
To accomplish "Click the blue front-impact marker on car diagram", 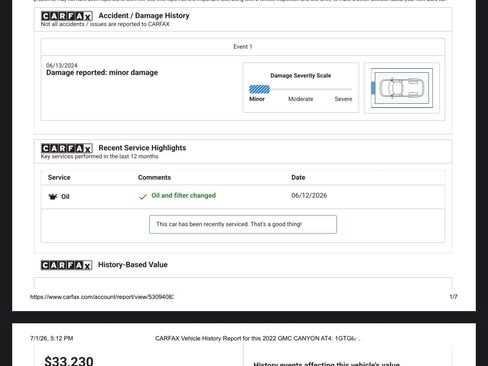I will click(x=373, y=88).
